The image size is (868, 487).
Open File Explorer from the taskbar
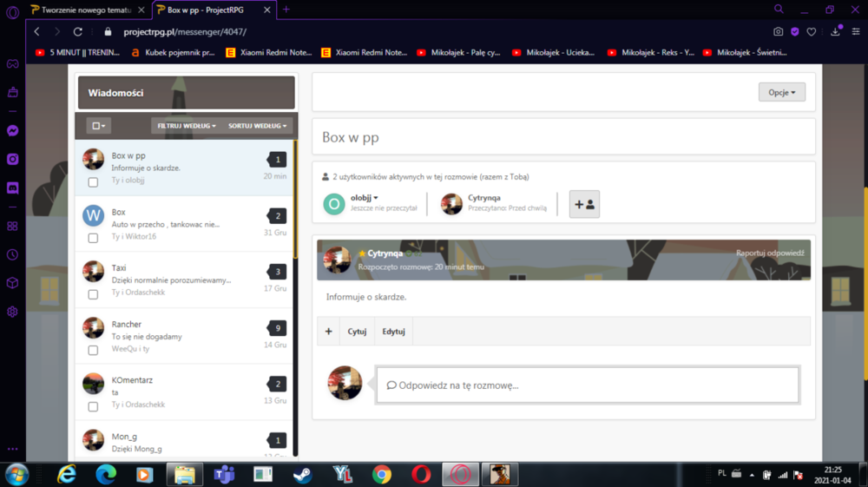click(184, 474)
